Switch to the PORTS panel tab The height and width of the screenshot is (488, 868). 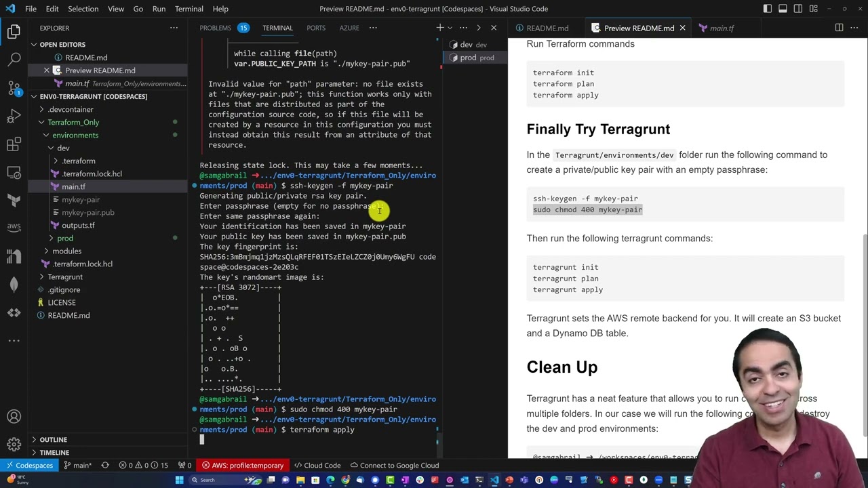pyautogui.click(x=316, y=28)
